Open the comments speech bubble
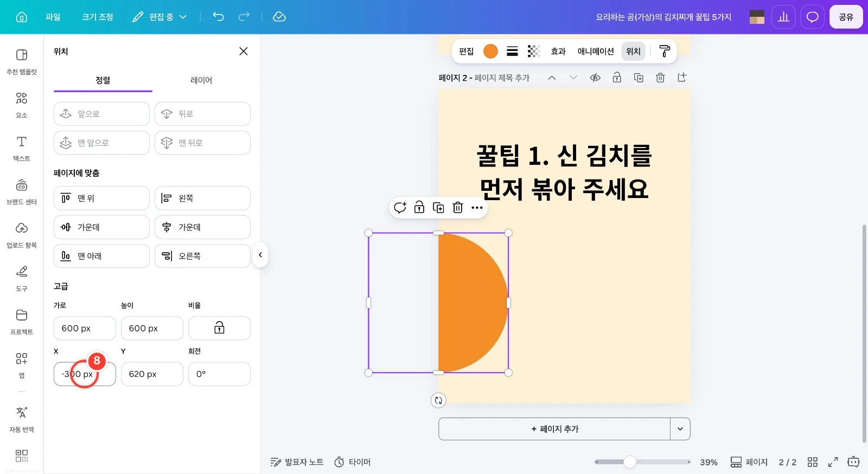The image size is (868, 474). pyautogui.click(x=812, y=17)
